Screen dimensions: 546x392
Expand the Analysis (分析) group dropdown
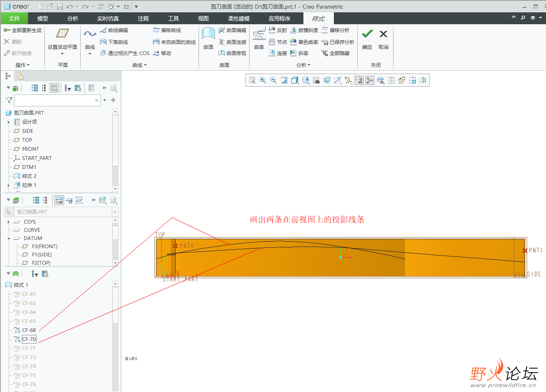pos(303,65)
